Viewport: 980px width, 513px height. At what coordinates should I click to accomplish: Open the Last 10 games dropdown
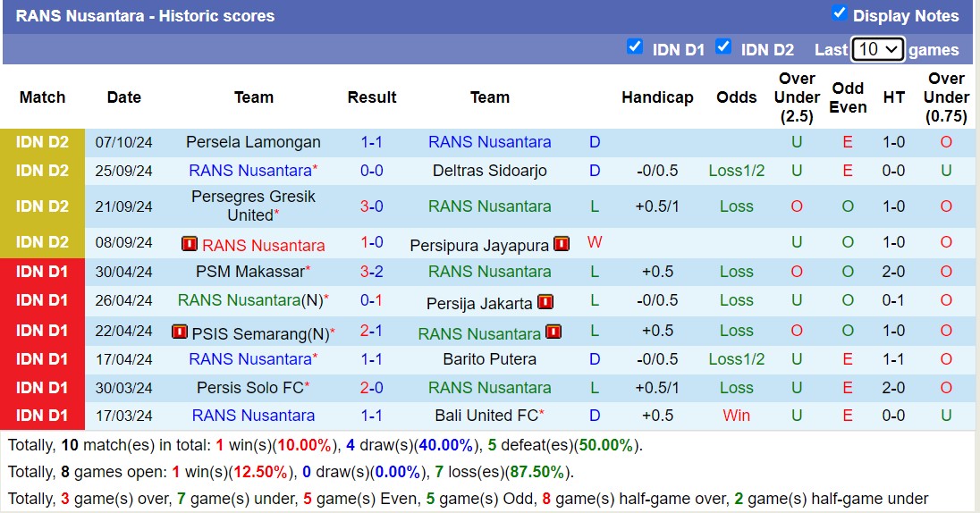click(x=877, y=49)
